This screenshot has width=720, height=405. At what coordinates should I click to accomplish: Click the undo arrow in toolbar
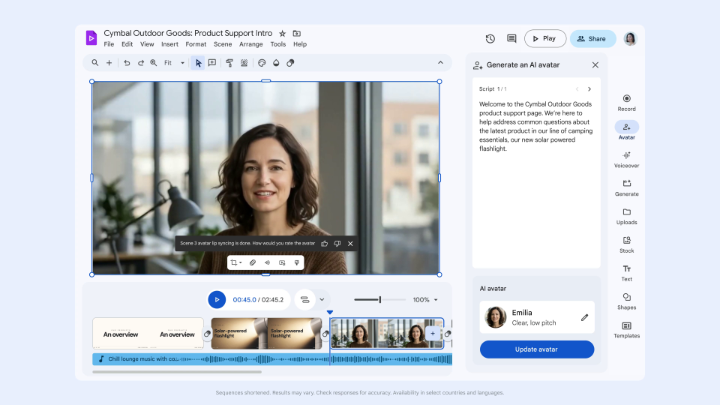coord(127,63)
